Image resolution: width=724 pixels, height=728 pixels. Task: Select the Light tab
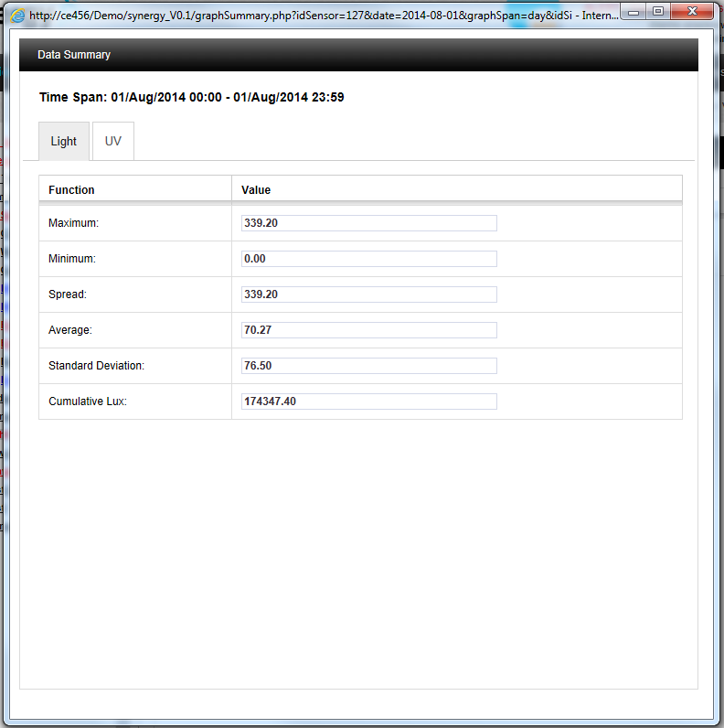(64, 142)
